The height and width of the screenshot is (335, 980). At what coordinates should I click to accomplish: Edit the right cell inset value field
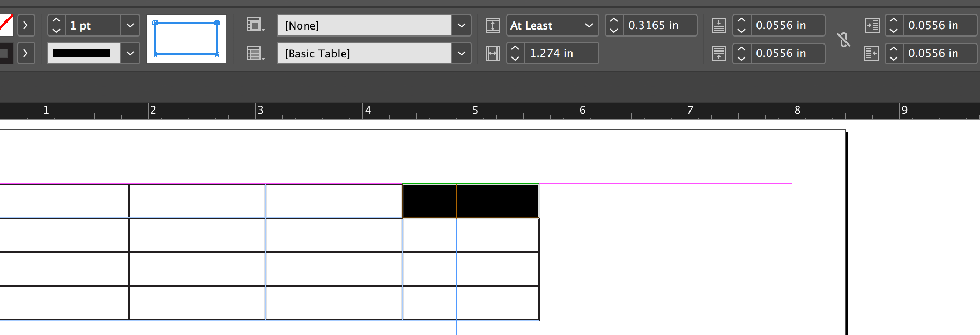tap(940, 53)
